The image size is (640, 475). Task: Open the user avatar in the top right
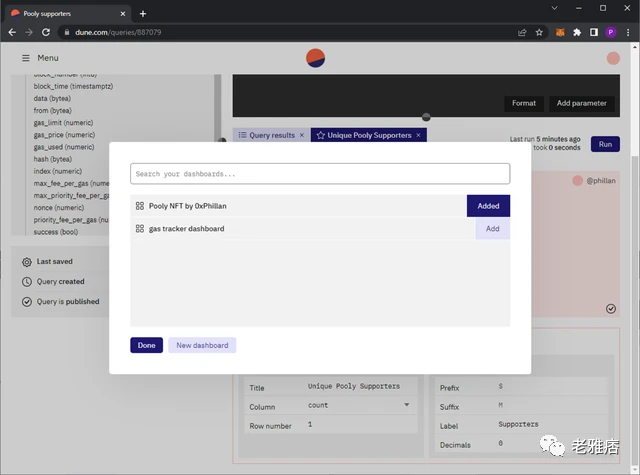coord(613,58)
